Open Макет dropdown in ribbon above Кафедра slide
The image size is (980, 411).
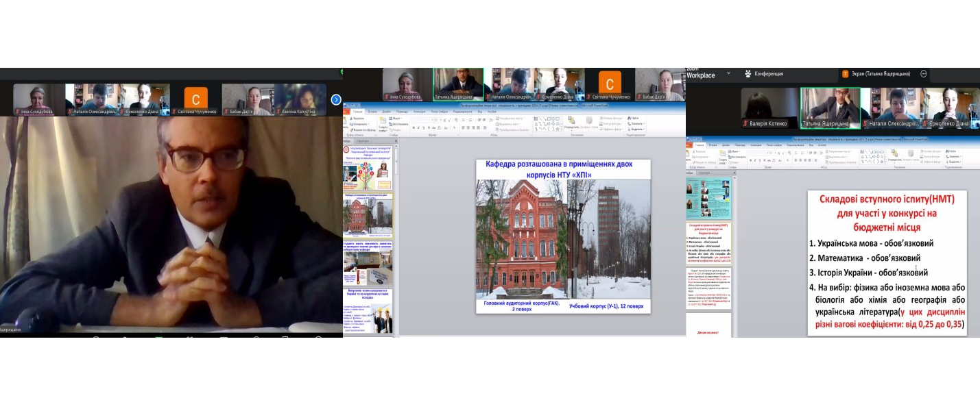[x=396, y=118]
